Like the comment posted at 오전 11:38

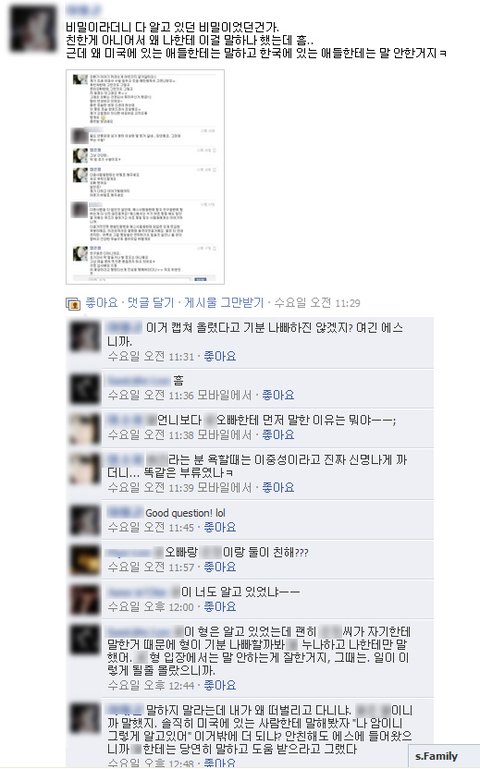point(278,435)
